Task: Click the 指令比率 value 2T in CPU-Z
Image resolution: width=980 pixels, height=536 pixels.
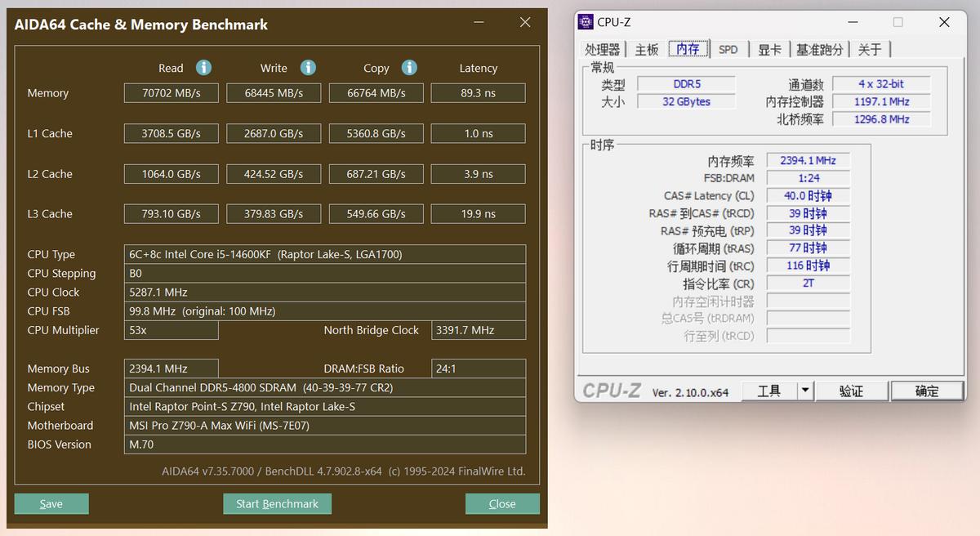Action: tap(808, 284)
